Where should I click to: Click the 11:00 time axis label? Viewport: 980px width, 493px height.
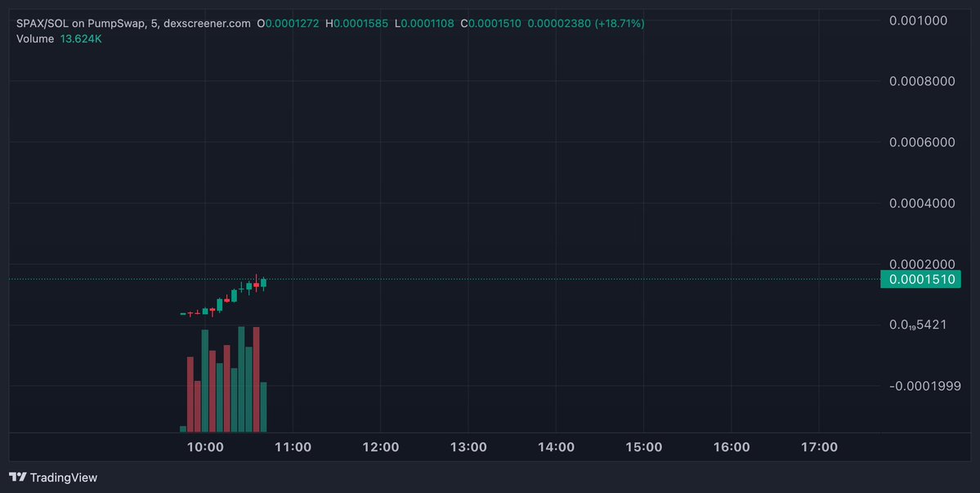click(x=293, y=447)
